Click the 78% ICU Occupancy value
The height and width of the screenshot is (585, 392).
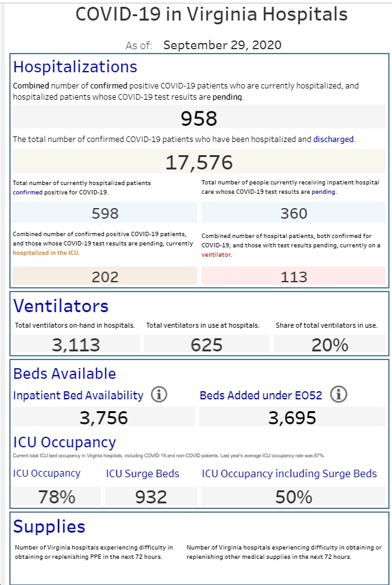[57, 496]
